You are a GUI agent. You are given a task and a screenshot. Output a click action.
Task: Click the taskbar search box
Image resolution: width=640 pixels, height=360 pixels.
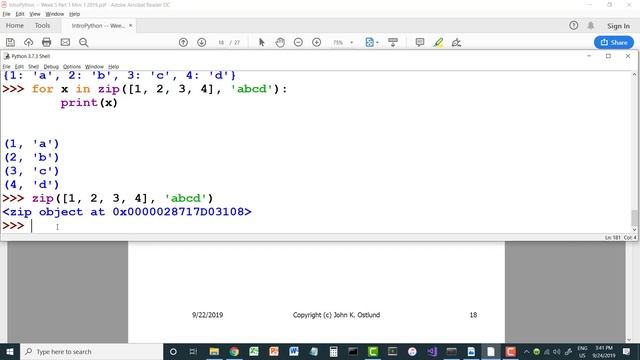[91, 351]
